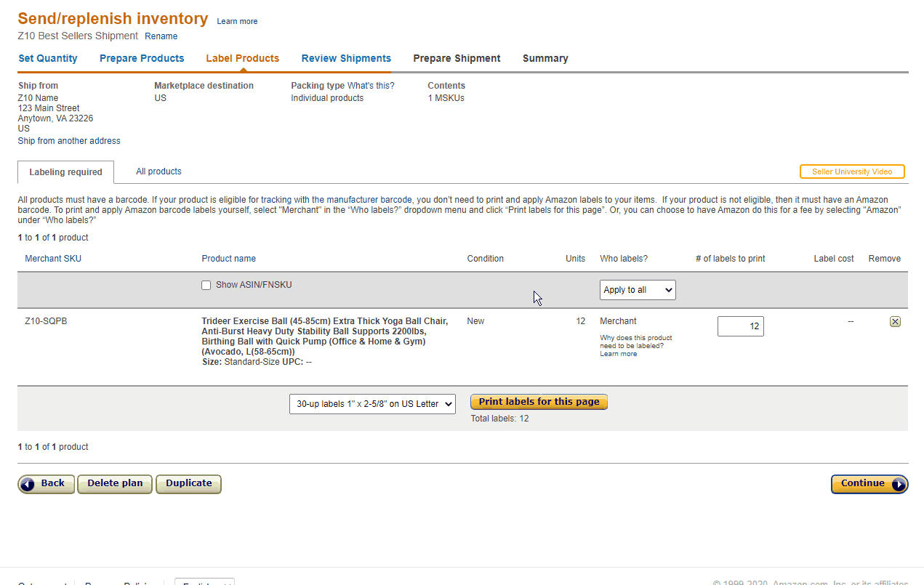Screen dimensions: 924x585
Task: Open What's this? for Packing type
Action: click(x=371, y=85)
